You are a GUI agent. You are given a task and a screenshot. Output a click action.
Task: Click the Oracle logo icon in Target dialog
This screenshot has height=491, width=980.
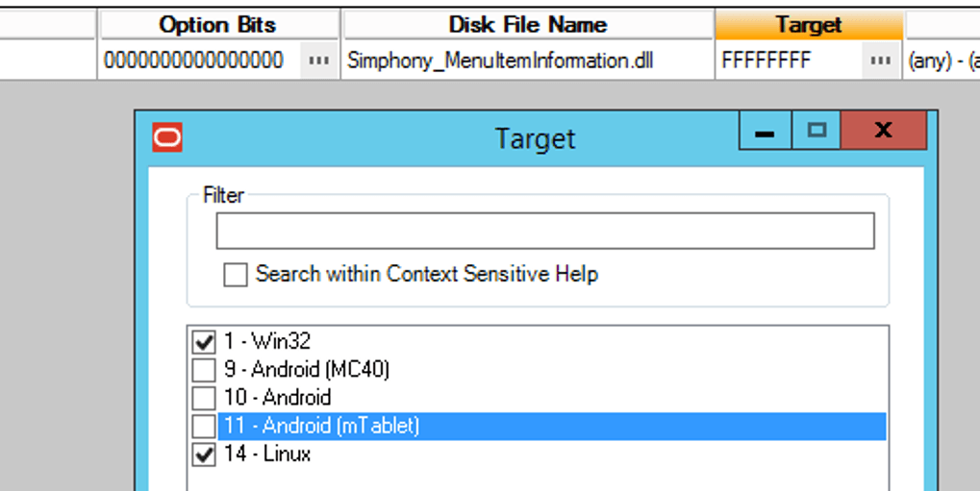pos(167,136)
